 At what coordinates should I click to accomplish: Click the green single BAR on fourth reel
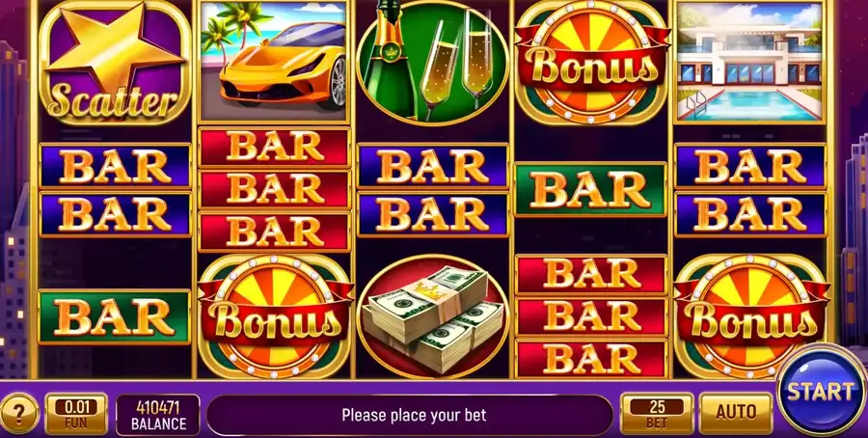point(591,189)
